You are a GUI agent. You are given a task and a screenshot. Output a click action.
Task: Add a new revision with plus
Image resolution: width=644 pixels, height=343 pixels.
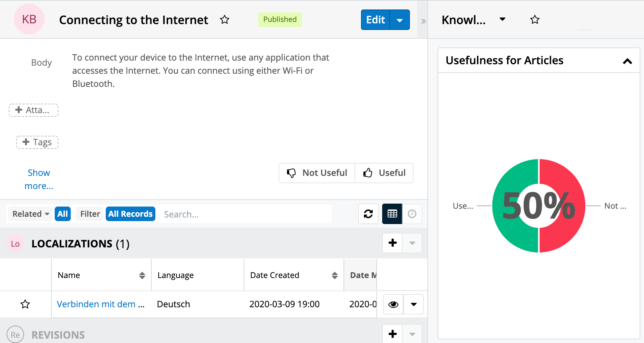click(392, 334)
